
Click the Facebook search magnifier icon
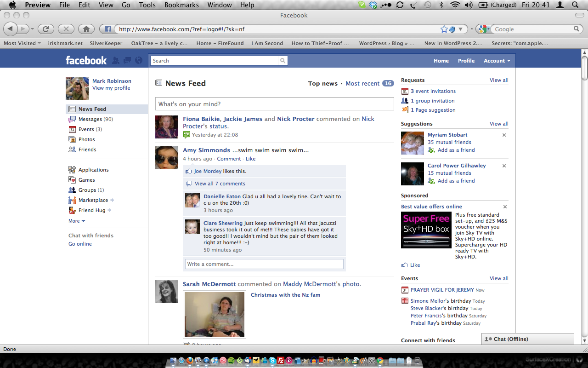tap(283, 61)
